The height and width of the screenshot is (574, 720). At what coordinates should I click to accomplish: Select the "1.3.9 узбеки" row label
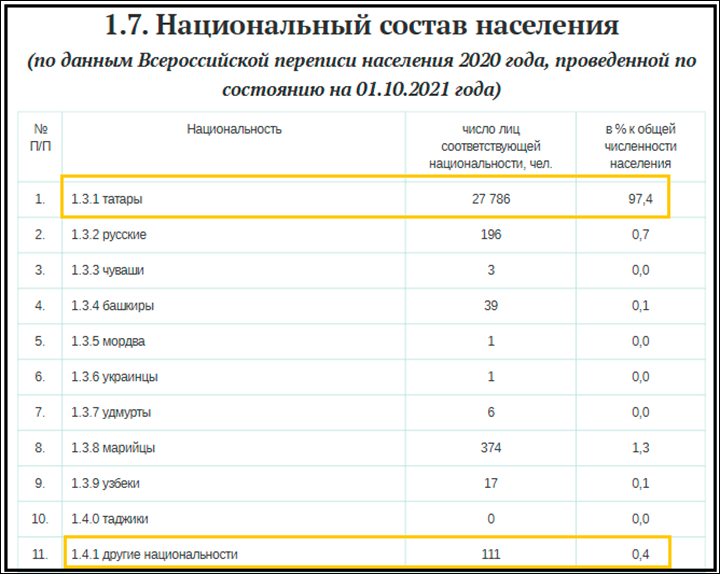(106, 483)
